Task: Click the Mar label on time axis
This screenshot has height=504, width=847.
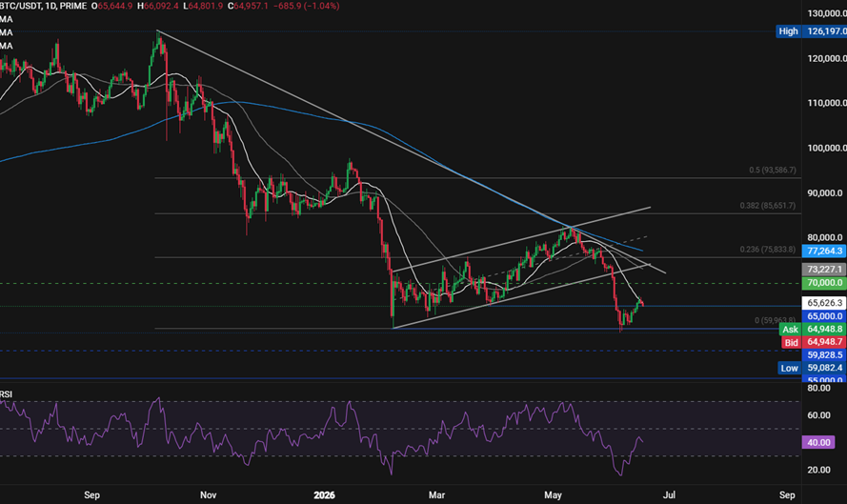Action: pyautogui.click(x=436, y=494)
